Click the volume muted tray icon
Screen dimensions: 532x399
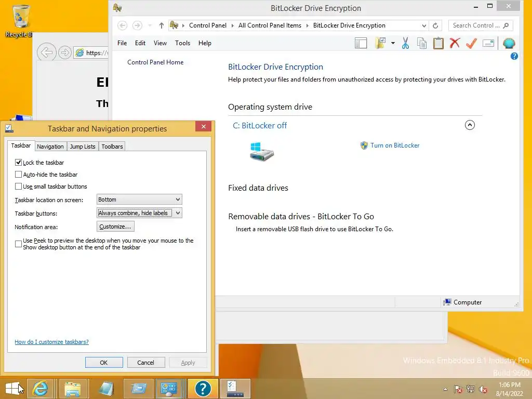(483, 389)
